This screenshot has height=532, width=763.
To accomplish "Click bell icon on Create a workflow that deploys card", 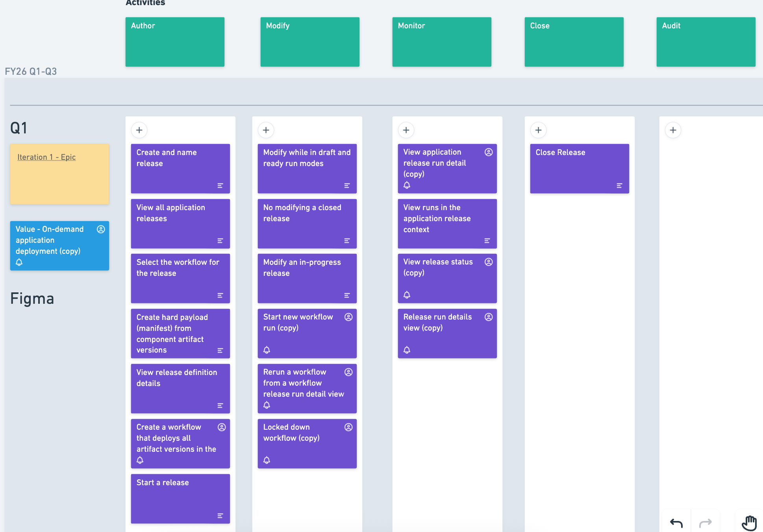I will click(x=140, y=460).
